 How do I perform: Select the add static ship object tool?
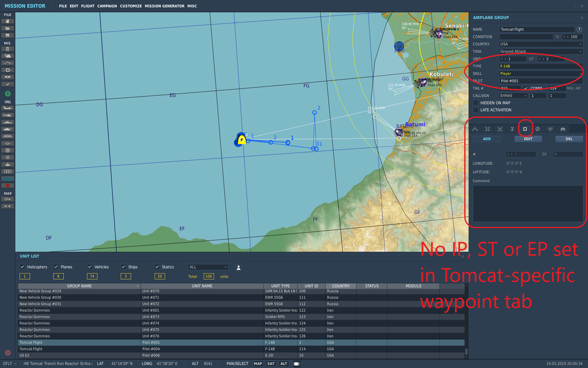pyautogui.click(x=8, y=164)
